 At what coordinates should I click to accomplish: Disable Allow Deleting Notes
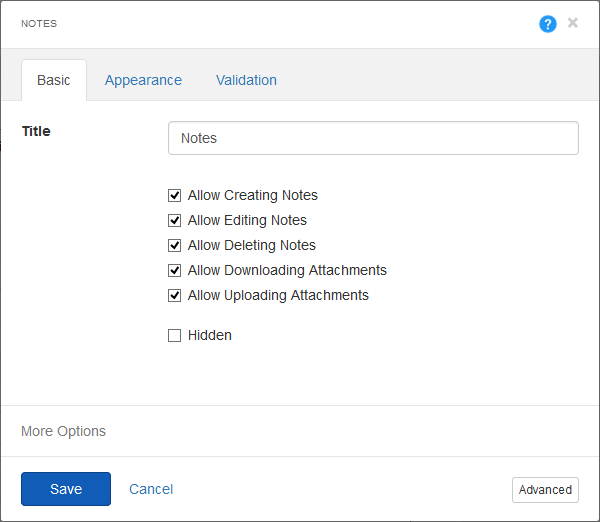point(174,245)
